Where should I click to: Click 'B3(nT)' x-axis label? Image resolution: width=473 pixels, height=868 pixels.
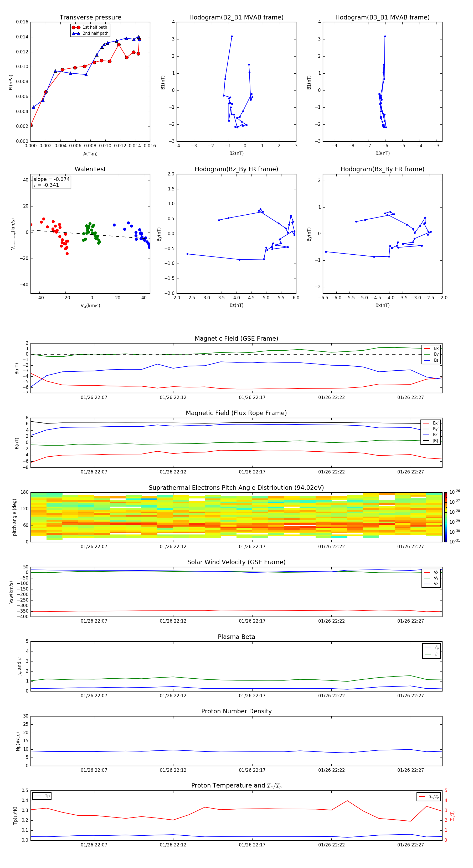pos(382,153)
